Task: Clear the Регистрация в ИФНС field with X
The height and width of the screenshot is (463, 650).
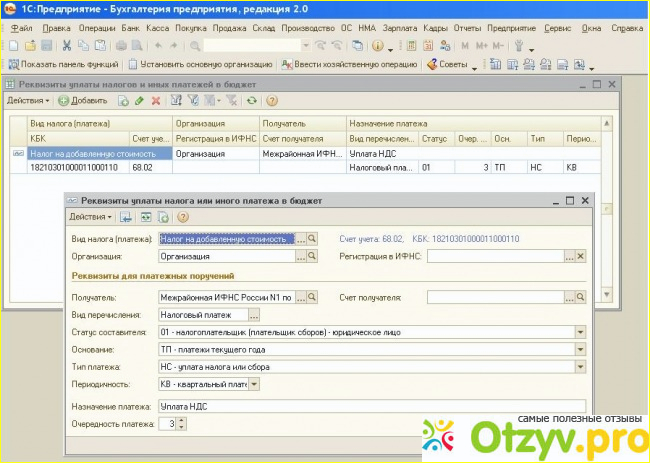Action: 581,256
